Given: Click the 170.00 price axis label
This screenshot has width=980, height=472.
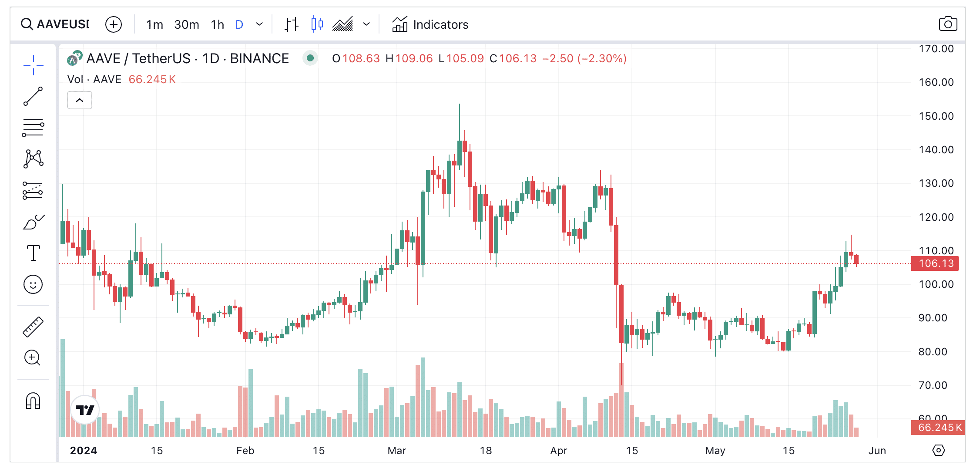Looking at the screenshot, I should point(936,49).
